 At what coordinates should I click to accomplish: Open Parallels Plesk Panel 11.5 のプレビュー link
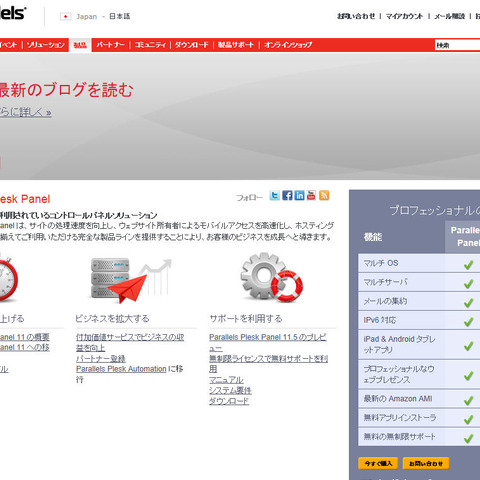[268, 343]
